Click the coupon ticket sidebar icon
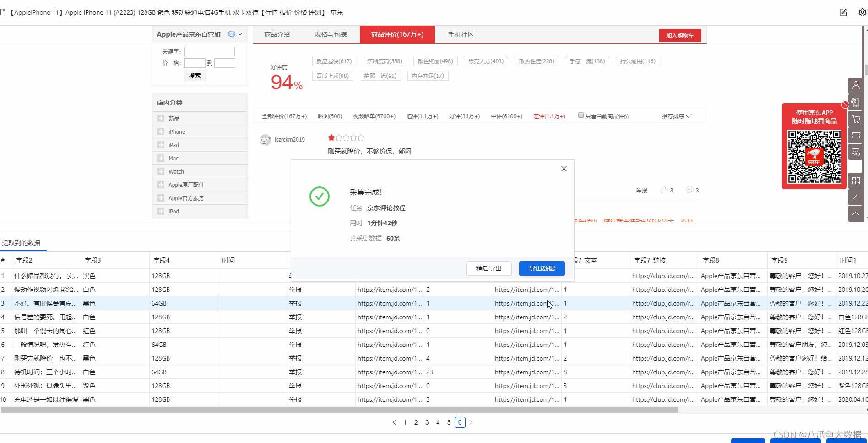Screen dimensions: 868x443 856,136
